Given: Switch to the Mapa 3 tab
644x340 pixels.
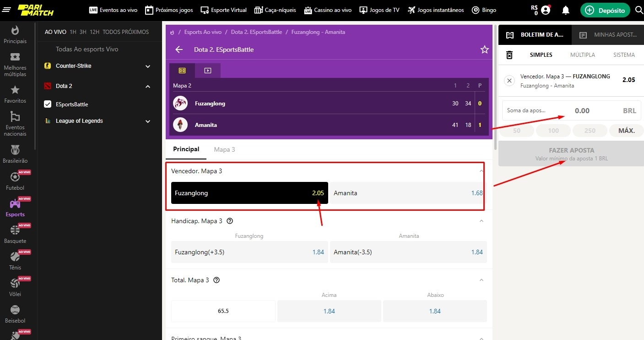Looking at the screenshot, I should click(224, 149).
